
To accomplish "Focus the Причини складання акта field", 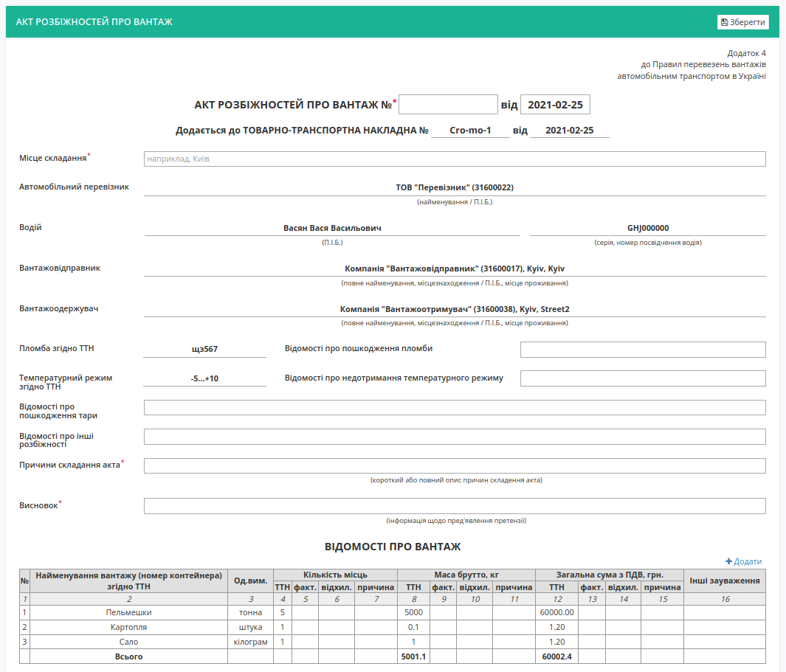I will tap(455, 465).
